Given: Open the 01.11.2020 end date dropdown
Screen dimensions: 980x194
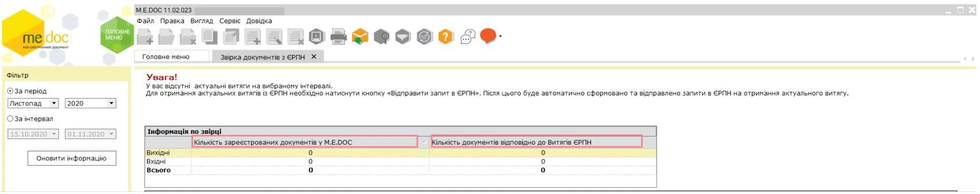Looking at the screenshot, I should [x=111, y=134].
